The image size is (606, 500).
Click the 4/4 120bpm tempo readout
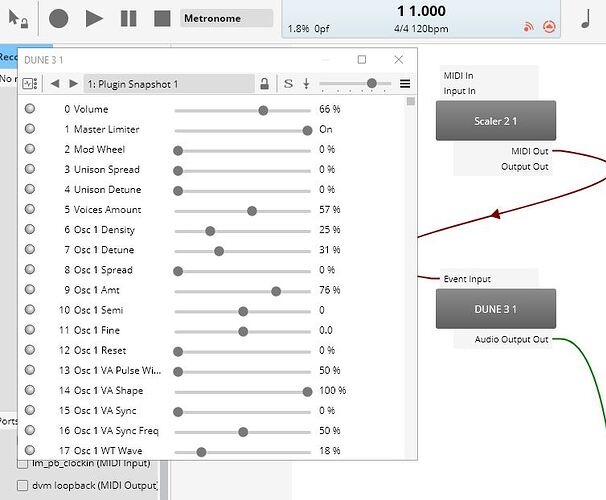point(421,29)
